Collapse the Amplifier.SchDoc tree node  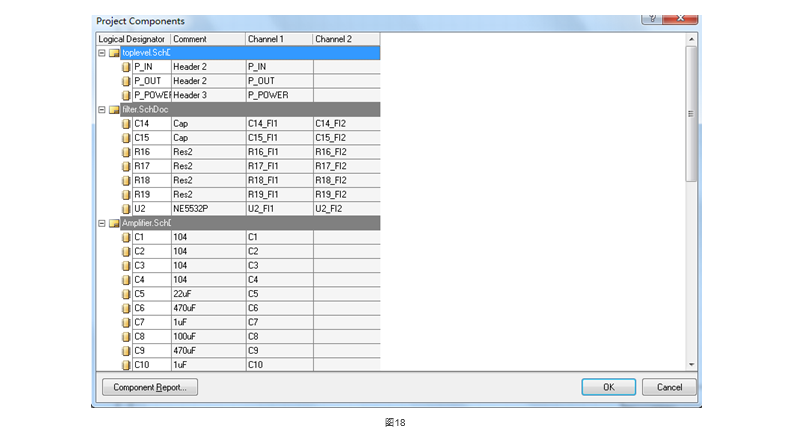[101, 223]
